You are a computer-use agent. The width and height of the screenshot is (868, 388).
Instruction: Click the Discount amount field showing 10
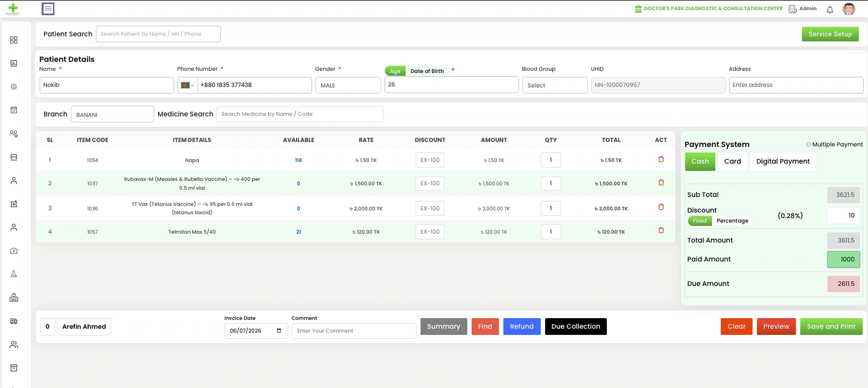[843, 216]
